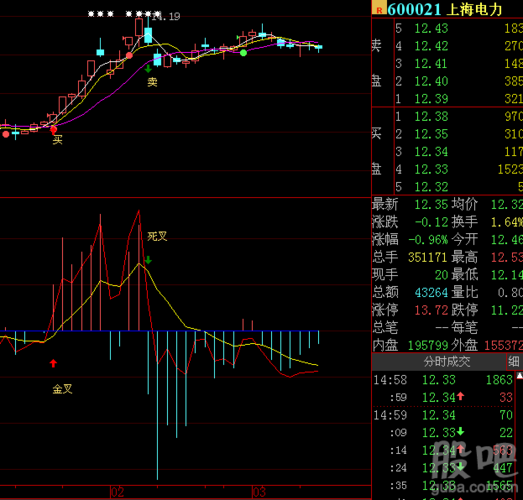Select buy level 3 bid price 12.34

click(431, 152)
